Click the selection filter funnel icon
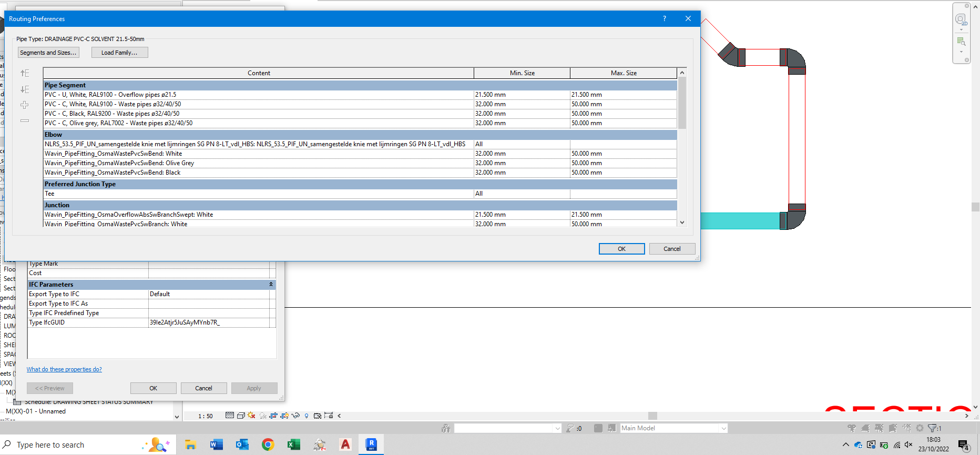Image resolution: width=980 pixels, height=455 pixels. (x=933, y=428)
